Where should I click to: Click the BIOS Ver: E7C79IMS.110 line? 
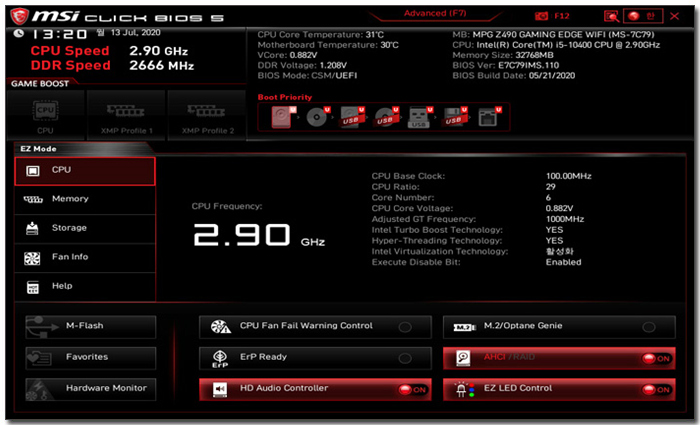point(505,66)
